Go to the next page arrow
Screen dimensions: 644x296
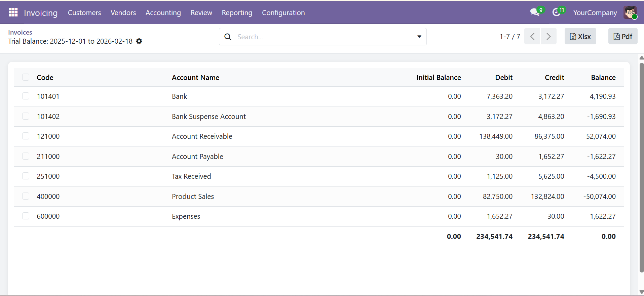[x=548, y=36]
